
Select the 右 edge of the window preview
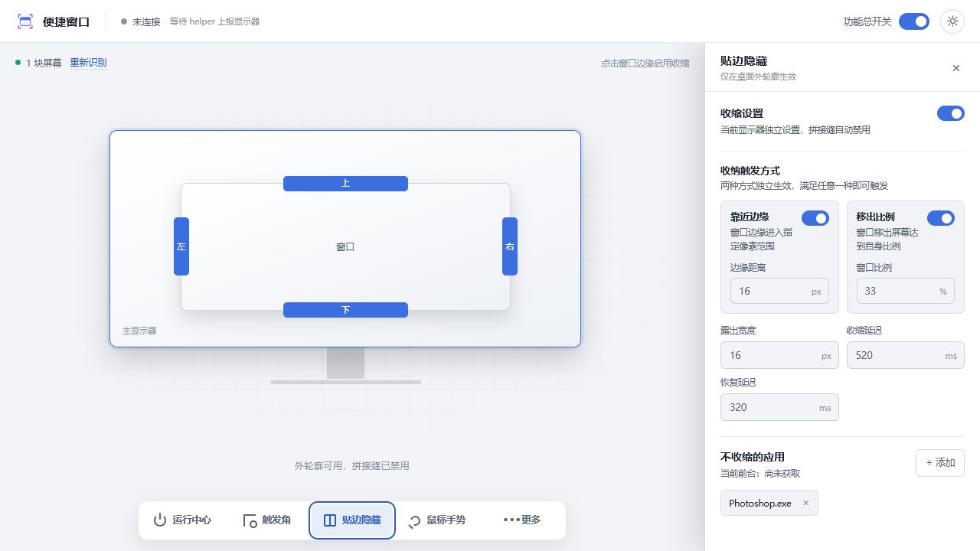(510, 246)
